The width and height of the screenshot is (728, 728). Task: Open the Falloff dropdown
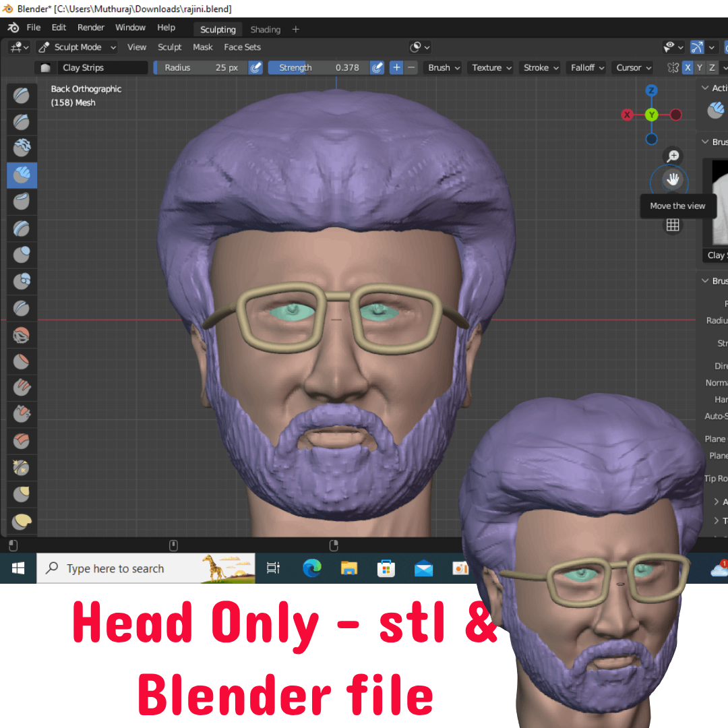click(587, 68)
